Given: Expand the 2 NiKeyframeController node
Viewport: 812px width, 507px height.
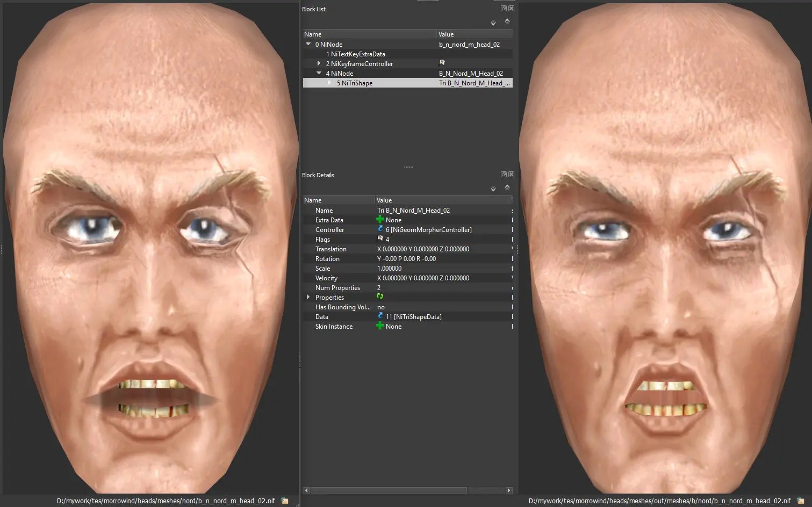Looking at the screenshot, I should click(x=319, y=63).
